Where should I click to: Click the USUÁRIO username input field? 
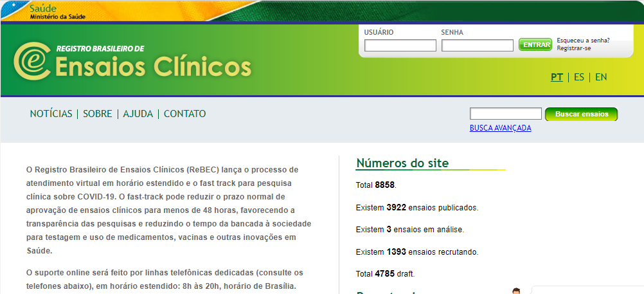400,45
